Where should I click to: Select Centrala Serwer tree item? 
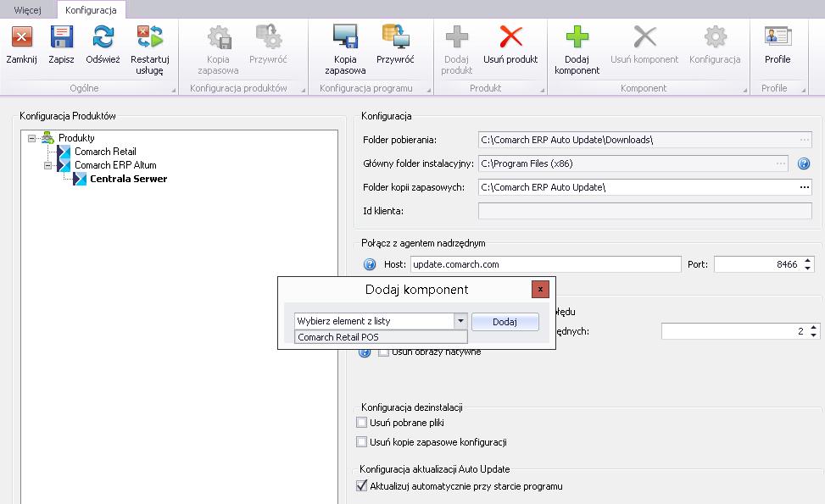click(128, 179)
